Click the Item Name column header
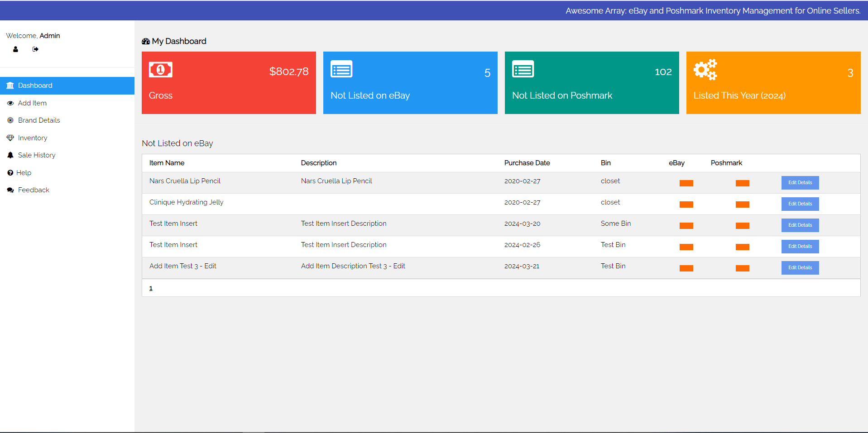Screen dimensions: 868x433 tap(167, 163)
